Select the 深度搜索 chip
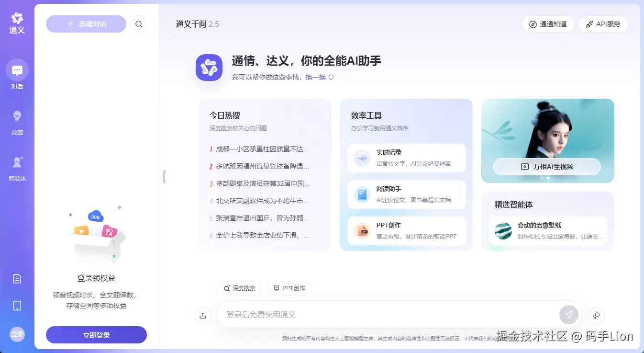644x353 pixels. coord(239,288)
